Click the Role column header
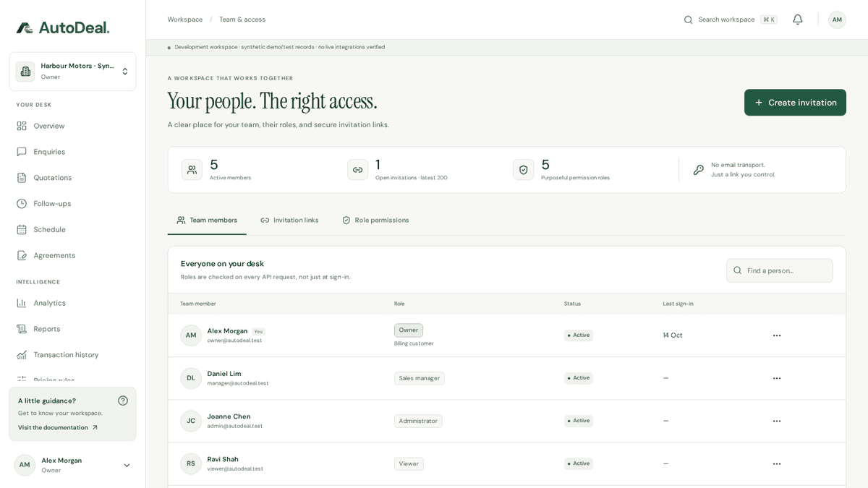 point(399,304)
